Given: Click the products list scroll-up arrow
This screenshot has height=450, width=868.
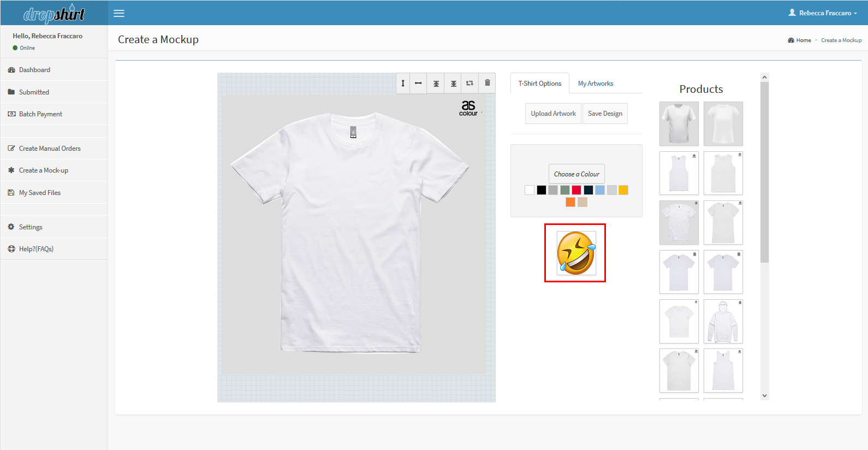Looking at the screenshot, I should (765, 77).
